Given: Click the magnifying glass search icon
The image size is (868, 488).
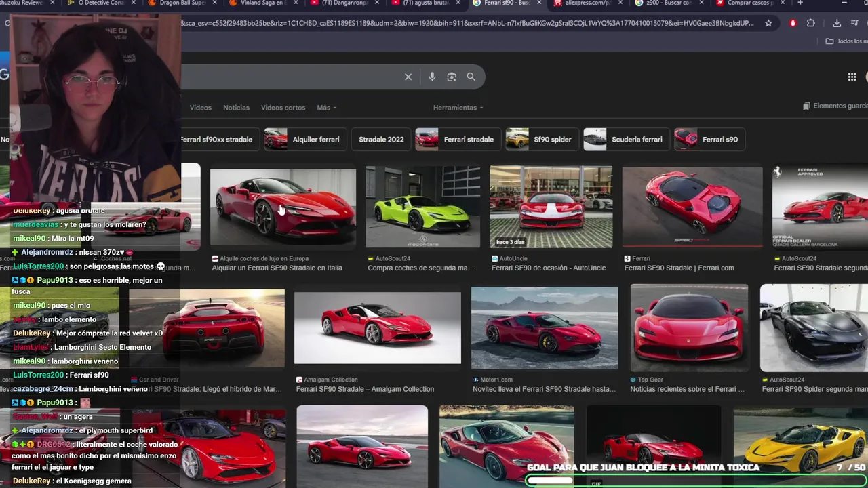Looking at the screenshot, I should click(471, 77).
